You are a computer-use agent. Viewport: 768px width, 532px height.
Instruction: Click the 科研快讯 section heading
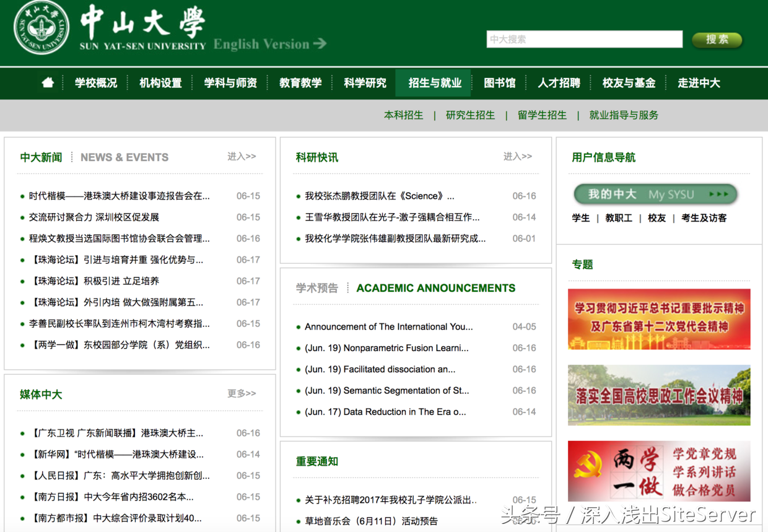(317, 157)
